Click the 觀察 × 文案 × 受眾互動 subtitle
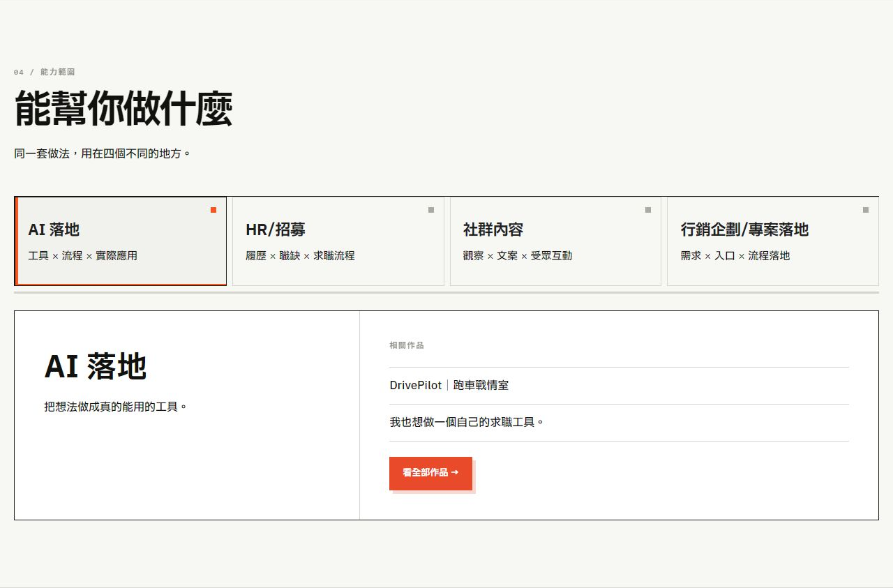The height and width of the screenshot is (588, 893). click(x=518, y=256)
